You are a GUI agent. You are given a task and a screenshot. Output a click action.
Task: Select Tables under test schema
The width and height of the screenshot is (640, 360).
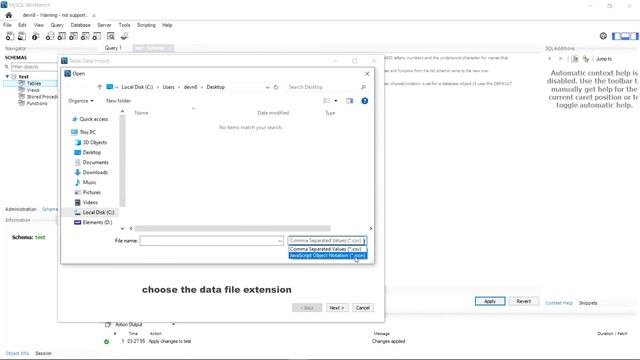pos(34,83)
